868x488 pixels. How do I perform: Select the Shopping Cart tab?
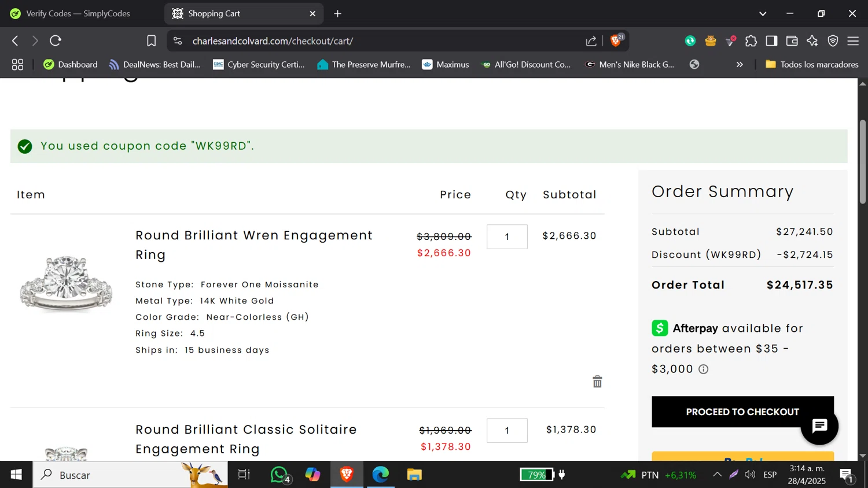click(243, 13)
